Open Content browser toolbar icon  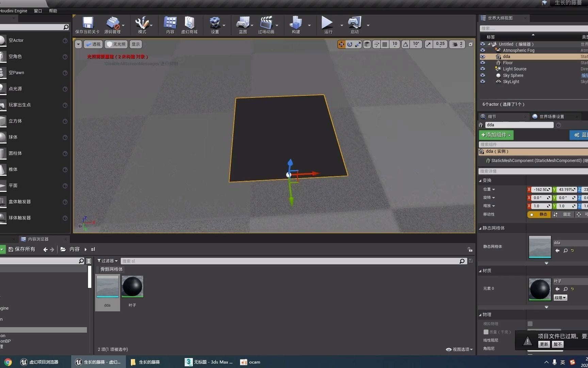170,25
